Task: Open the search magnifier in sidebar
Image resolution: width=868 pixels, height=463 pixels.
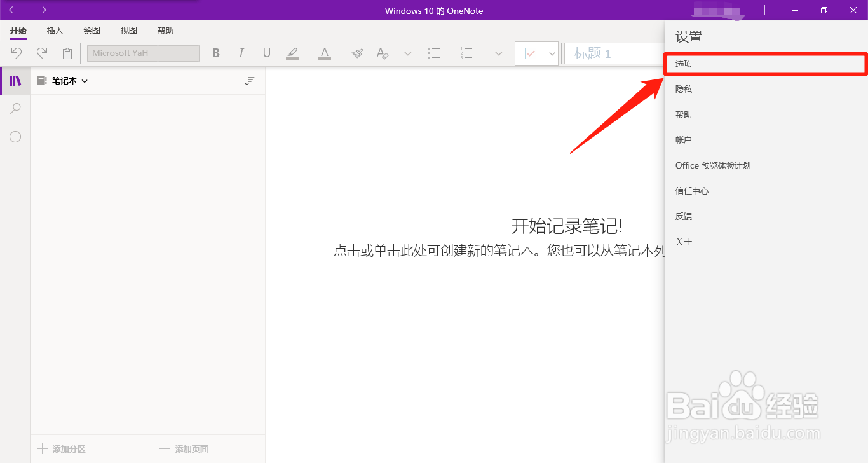Action: 15,109
